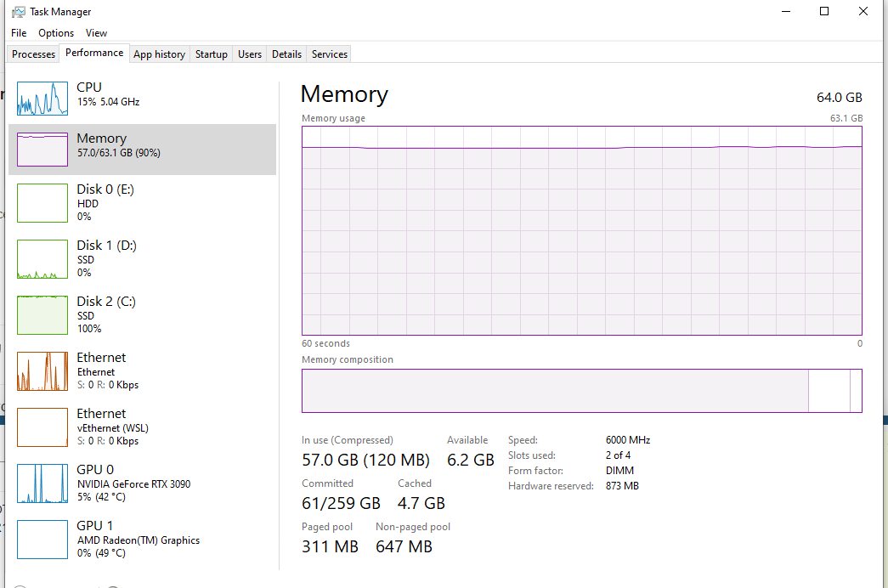888x588 pixels.
Task: Click the Users tab
Action: pyautogui.click(x=249, y=54)
